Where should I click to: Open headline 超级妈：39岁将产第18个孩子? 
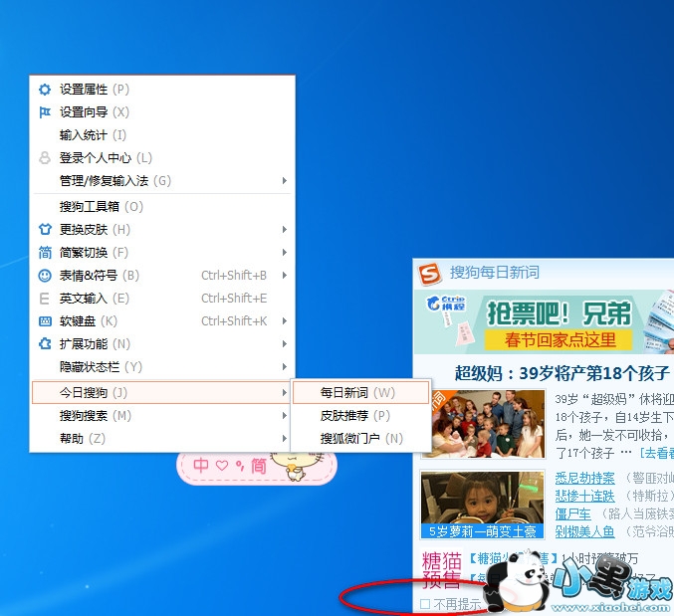pos(562,373)
